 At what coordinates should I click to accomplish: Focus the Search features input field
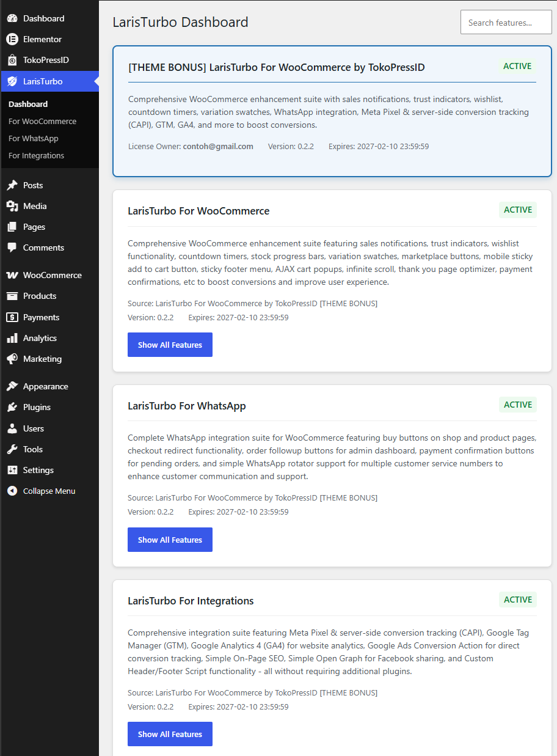pos(506,22)
